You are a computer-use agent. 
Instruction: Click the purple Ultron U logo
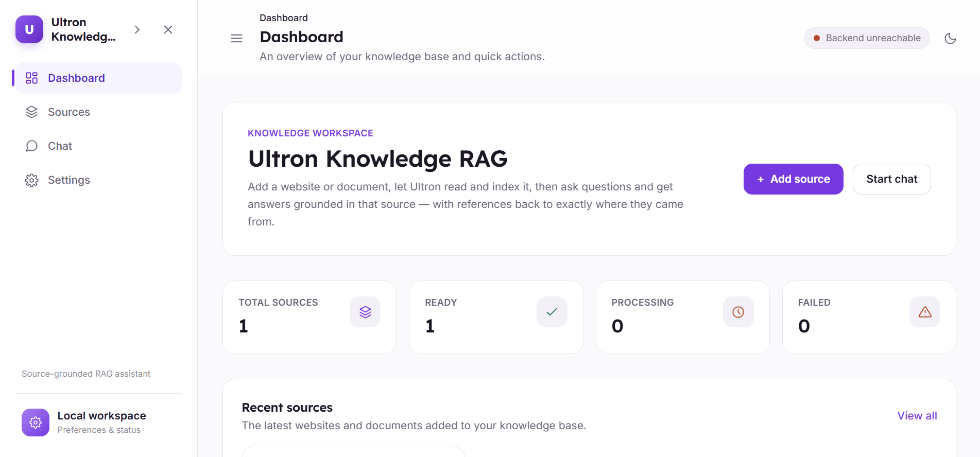tap(29, 29)
